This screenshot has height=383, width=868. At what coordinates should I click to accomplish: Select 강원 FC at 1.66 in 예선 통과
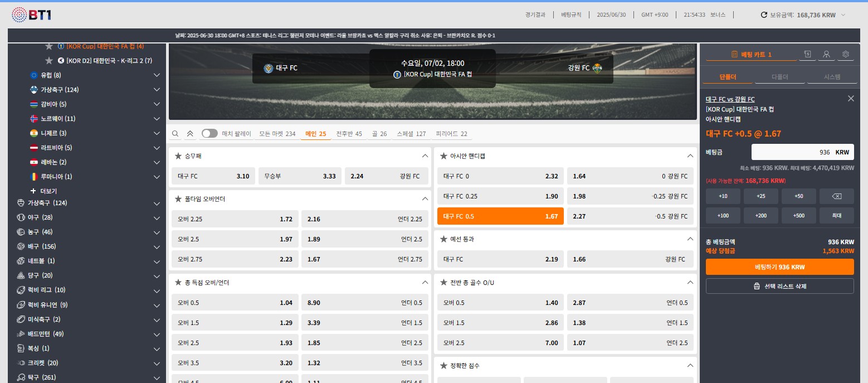pos(630,259)
